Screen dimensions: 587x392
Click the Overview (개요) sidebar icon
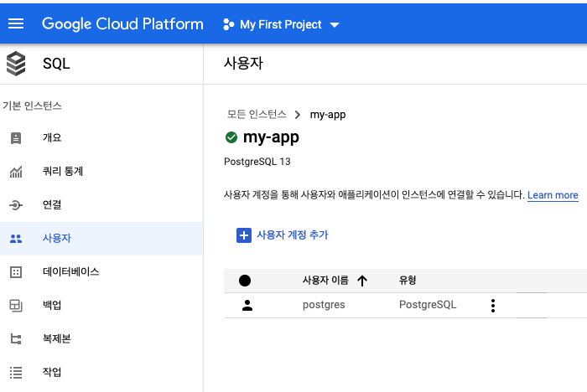click(x=16, y=138)
